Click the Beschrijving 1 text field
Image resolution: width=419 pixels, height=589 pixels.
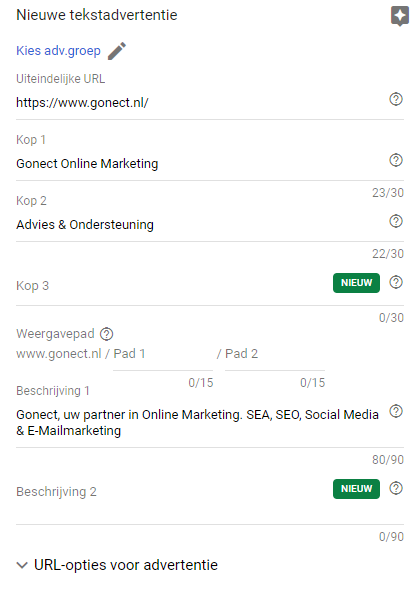click(x=199, y=423)
